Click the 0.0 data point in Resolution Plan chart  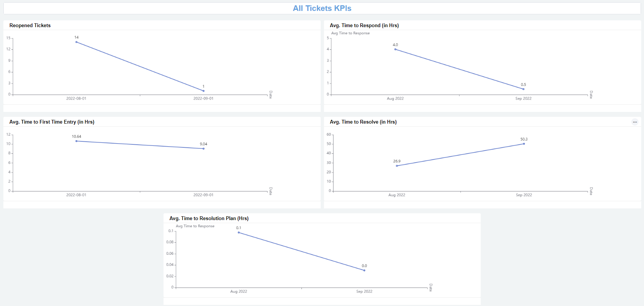364,270
